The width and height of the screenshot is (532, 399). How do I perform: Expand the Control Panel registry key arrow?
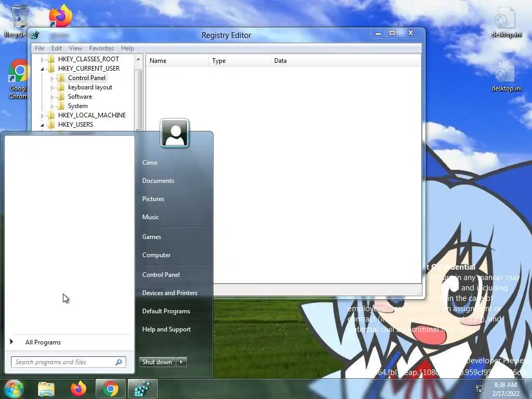click(52, 78)
